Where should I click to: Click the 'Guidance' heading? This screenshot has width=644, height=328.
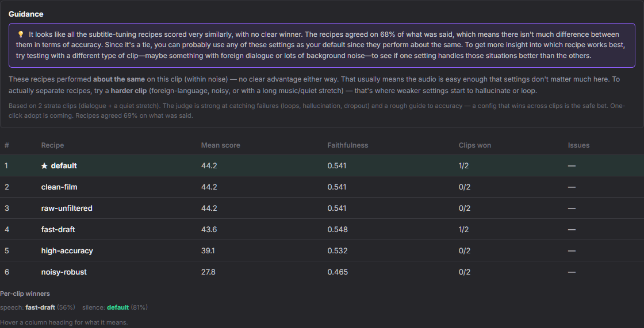click(x=26, y=14)
